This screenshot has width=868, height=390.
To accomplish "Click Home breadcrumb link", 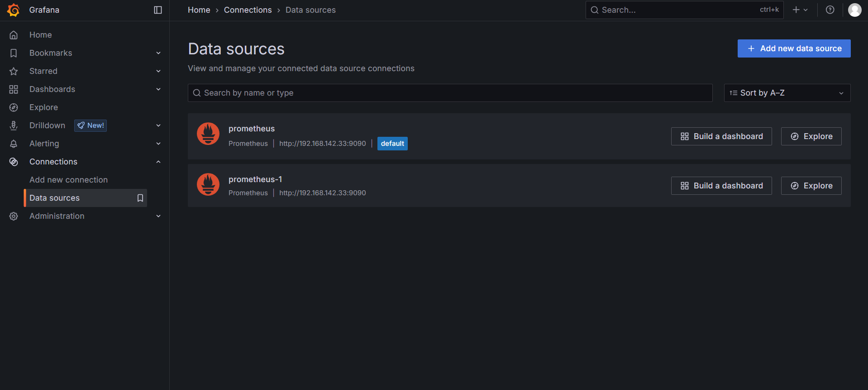I will click(x=199, y=10).
